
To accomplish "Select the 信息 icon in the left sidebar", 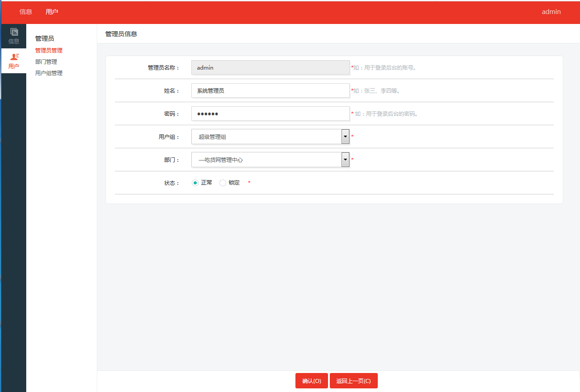I will 14,35.
